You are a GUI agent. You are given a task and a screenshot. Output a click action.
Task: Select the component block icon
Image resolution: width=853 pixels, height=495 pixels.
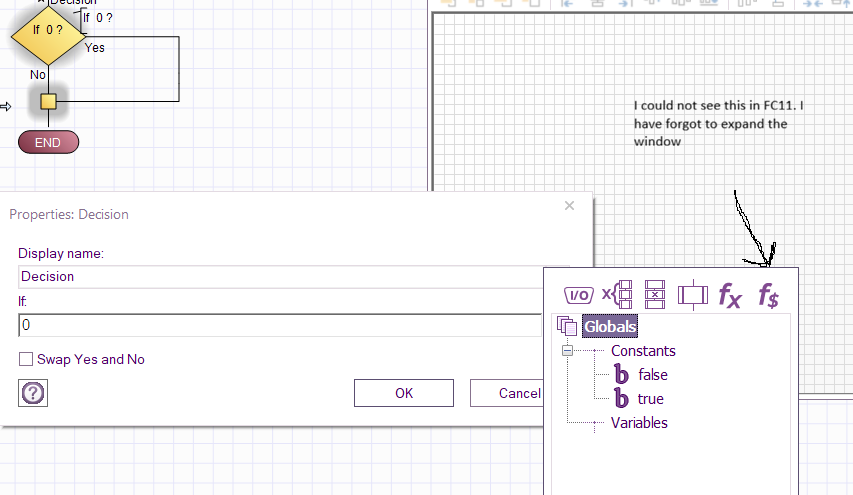[x=692, y=295]
